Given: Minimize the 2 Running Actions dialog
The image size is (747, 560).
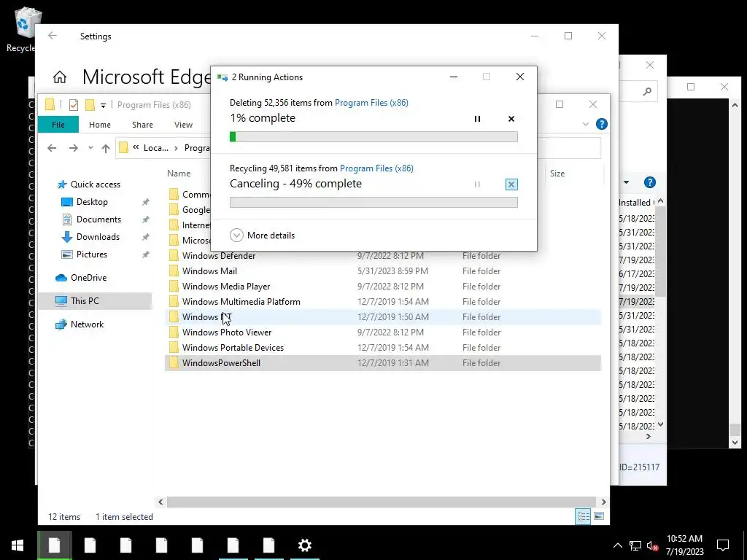Looking at the screenshot, I should point(454,77).
